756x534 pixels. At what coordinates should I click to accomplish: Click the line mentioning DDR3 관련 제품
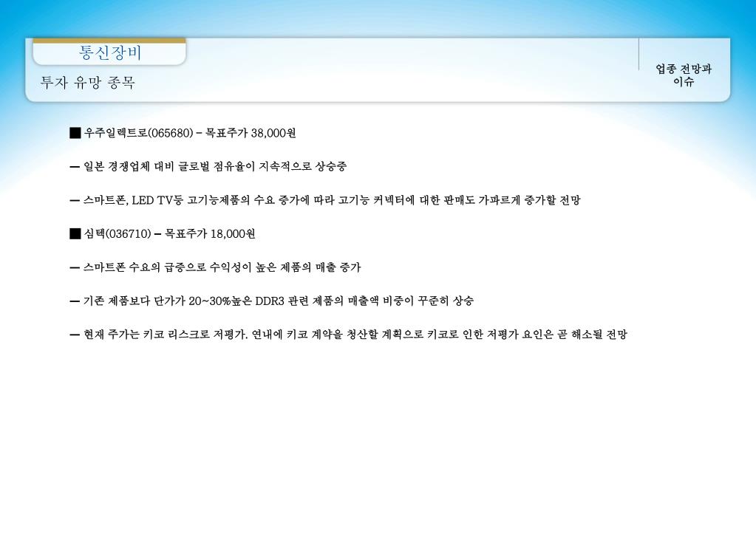tap(271, 301)
